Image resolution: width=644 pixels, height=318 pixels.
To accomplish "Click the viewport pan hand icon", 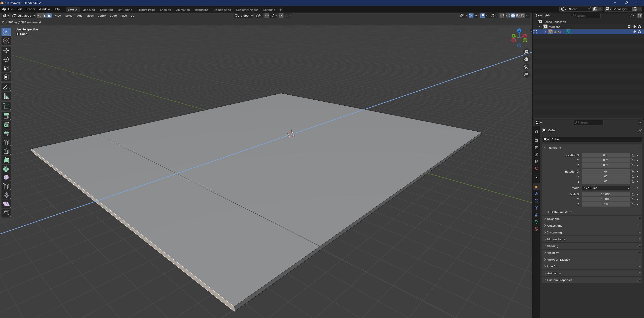I will [x=526, y=59].
